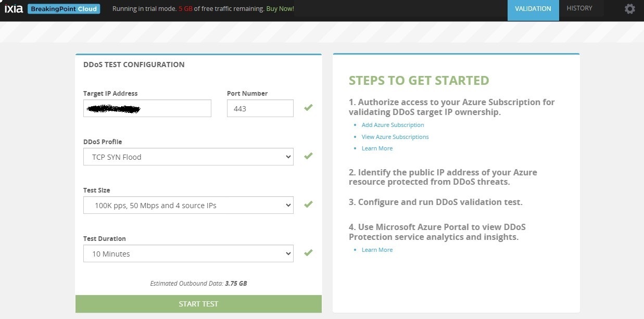This screenshot has height=319, width=644.
Task: Open Add Azure Subscription link
Action: [x=392, y=125]
